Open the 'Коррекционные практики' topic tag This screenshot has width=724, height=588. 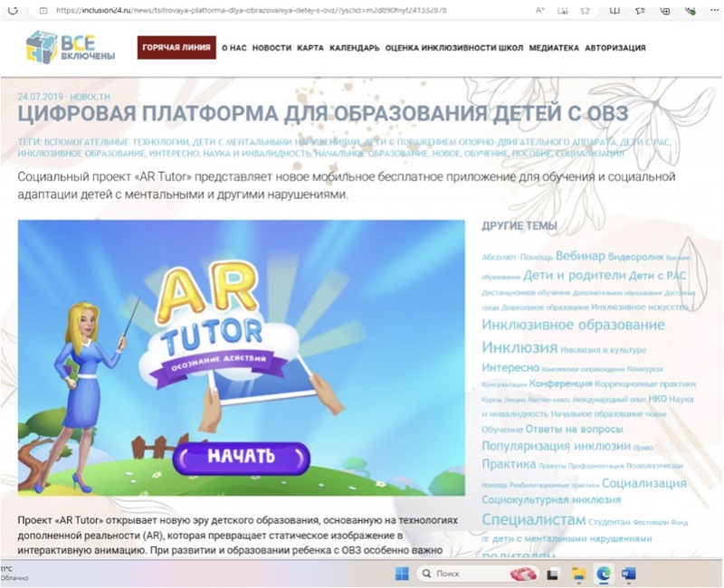click(x=645, y=384)
